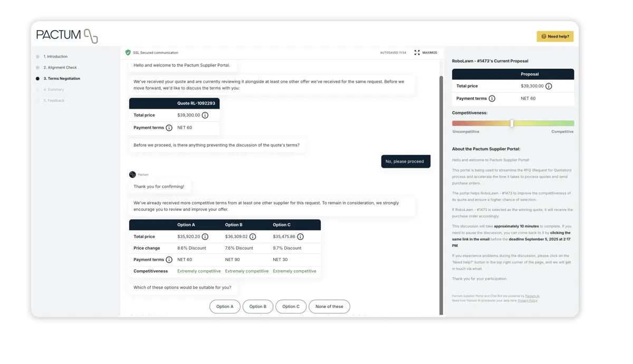Click the Introduction step bullet
The height and width of the screenshot is (364, 633).
coord(37,56)
